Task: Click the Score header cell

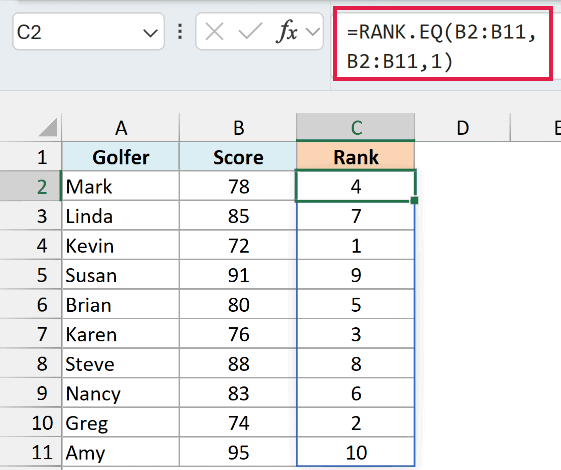Action: click(x=238, y=157)
